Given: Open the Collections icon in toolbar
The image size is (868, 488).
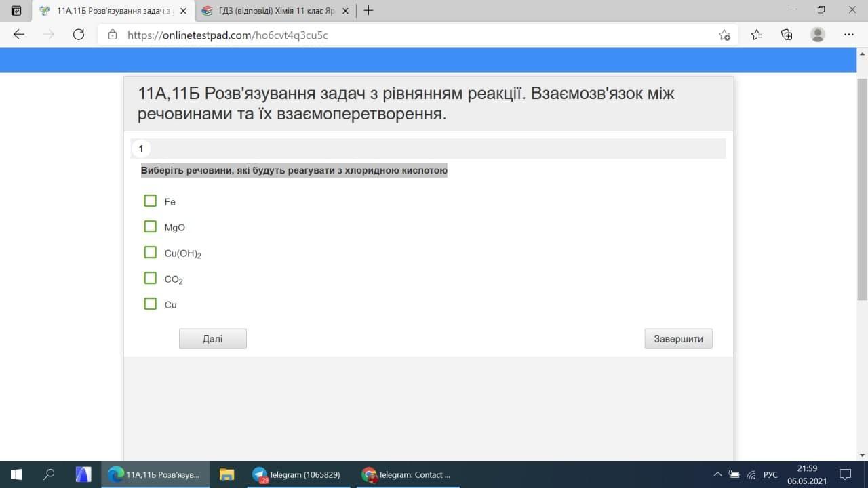Looking at the screenshot, I should coord(787,35).
